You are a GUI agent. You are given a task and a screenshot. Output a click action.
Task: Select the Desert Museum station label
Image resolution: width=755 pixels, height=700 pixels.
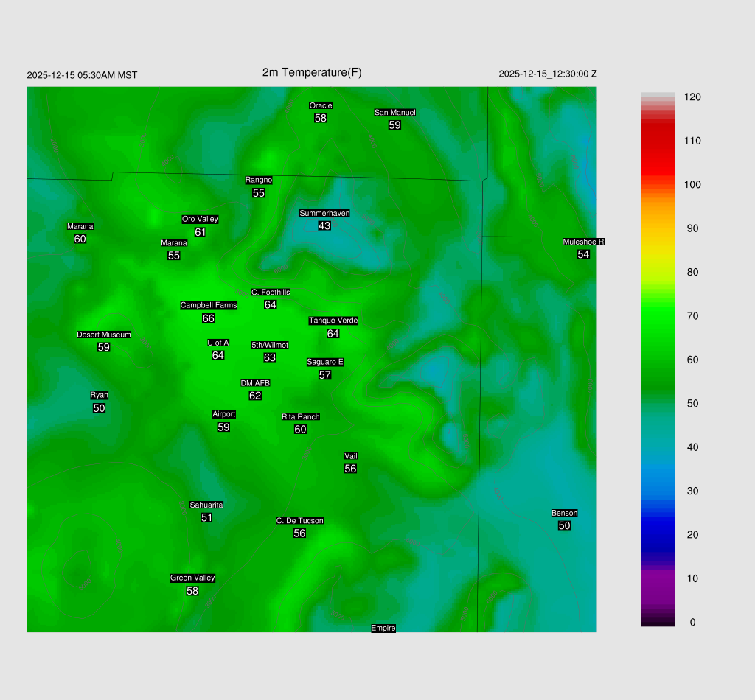tap(104, 335)
